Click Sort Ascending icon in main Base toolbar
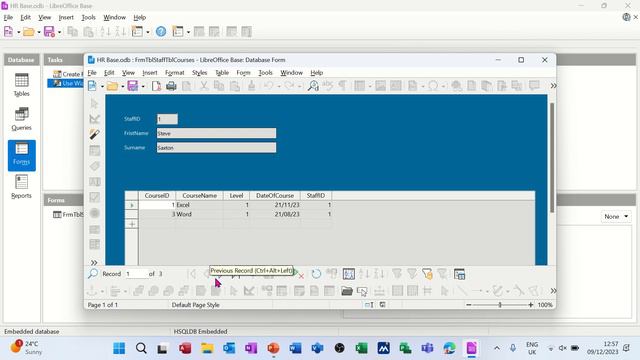 [x=105, y=31]
